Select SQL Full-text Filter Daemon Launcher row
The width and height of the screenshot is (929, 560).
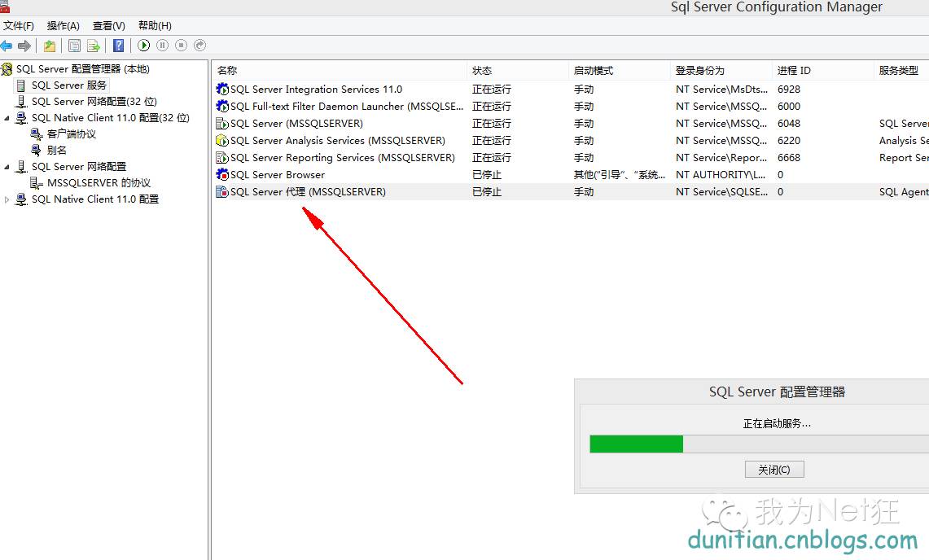[347, 106]
